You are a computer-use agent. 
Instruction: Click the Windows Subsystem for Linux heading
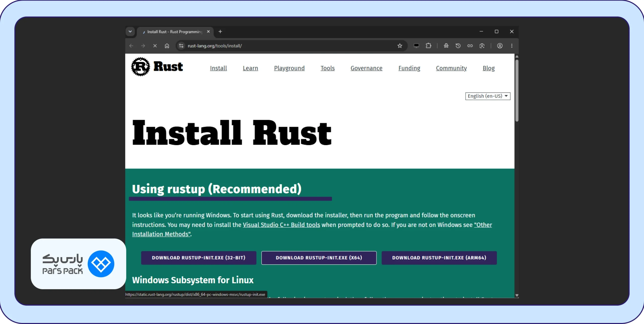(193, 280)
